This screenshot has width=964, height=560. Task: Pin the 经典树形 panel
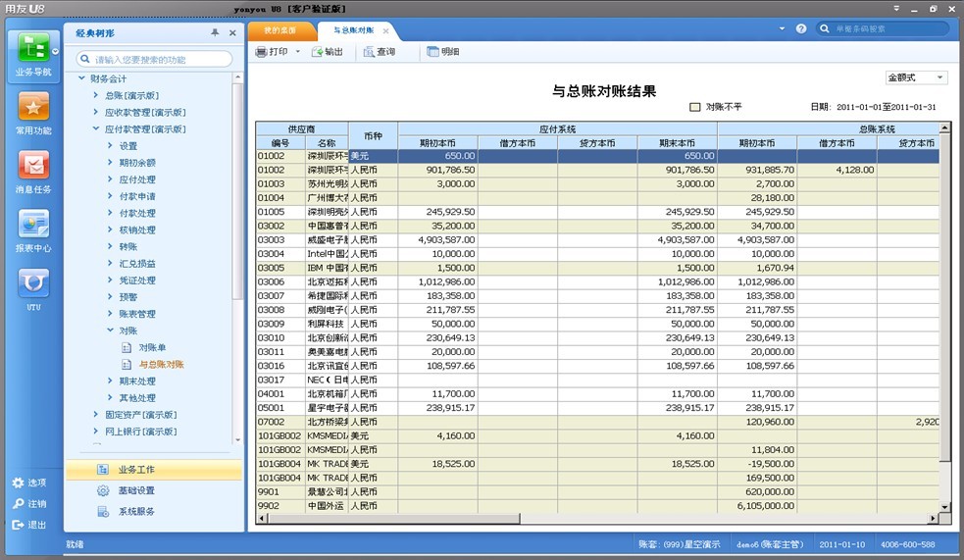point(215,32)
